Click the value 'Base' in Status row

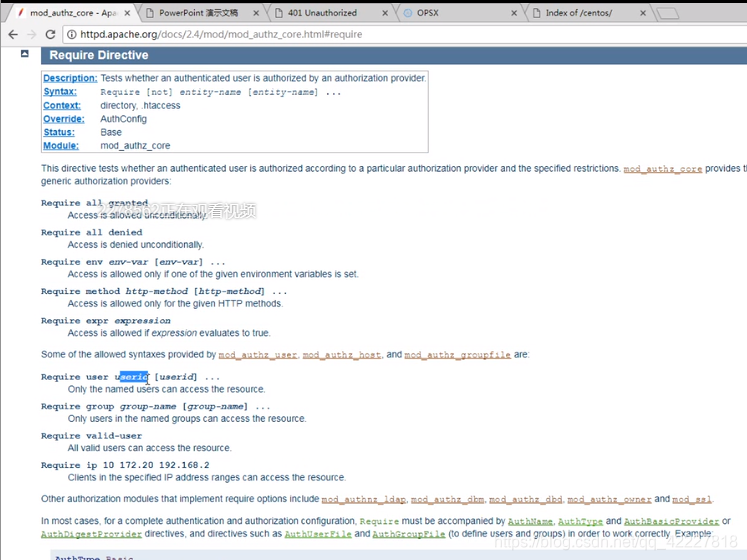point(111,132)
